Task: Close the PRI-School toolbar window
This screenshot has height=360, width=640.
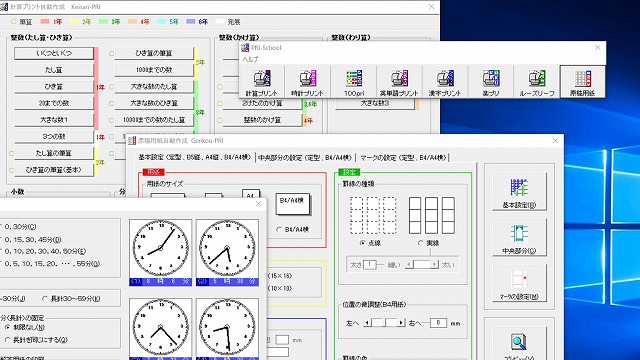Action: 598,47
